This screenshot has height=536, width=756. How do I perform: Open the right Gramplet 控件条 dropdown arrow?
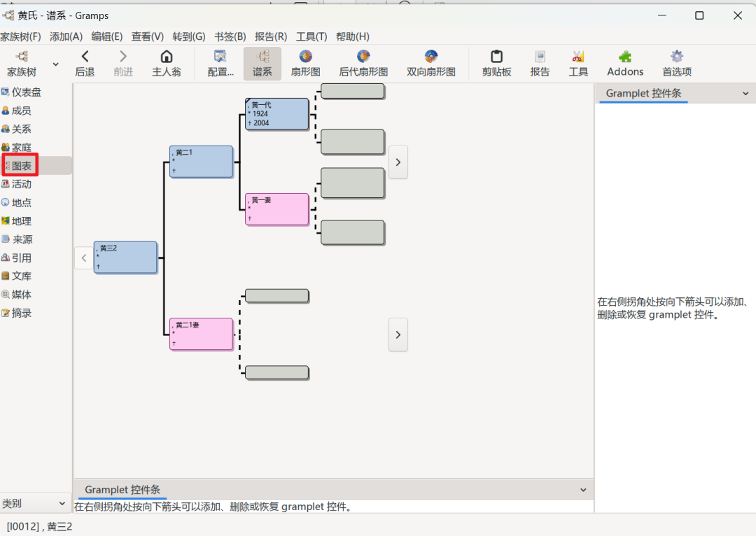click(745, 93)
